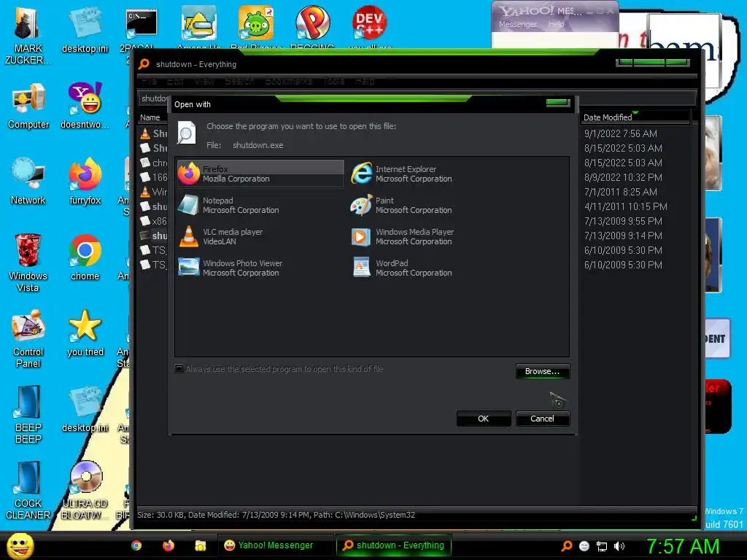This screenshot has width=747, height=560.
Task: Open the doesntwo... Yahoo desktop icon
Action: point(85,106)
